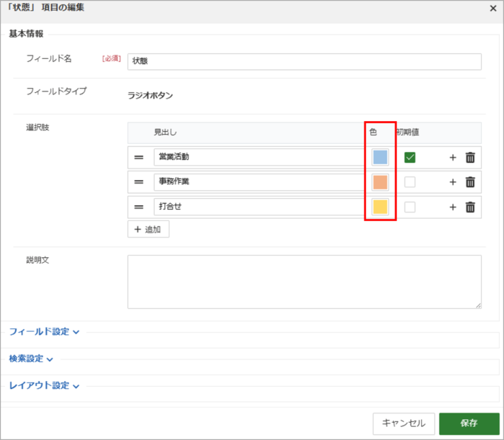Add a row after 事務作業 using plus icon
This screenshot has width=504, height=440.
[453, 182]
